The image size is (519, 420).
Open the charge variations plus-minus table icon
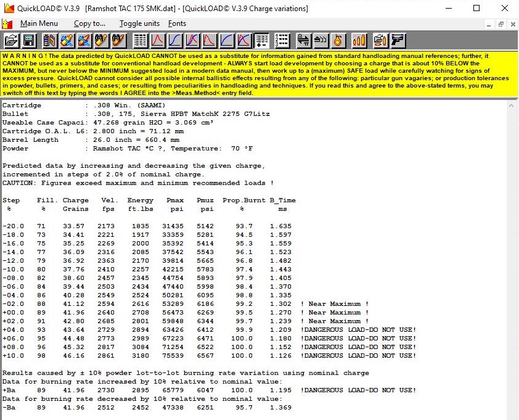261,41
